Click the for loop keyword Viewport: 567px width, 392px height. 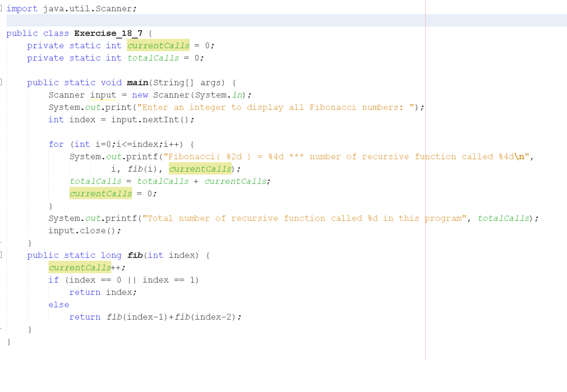tap(56, 144)
